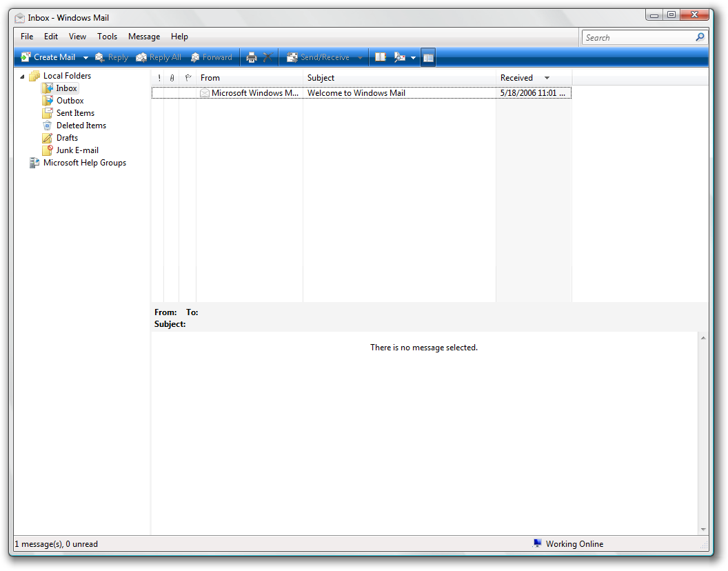Click the 5/18/2006 received date cell
The height and width of the screenshot is (571, 728).
pyautogui.click(x=532, y=93)
